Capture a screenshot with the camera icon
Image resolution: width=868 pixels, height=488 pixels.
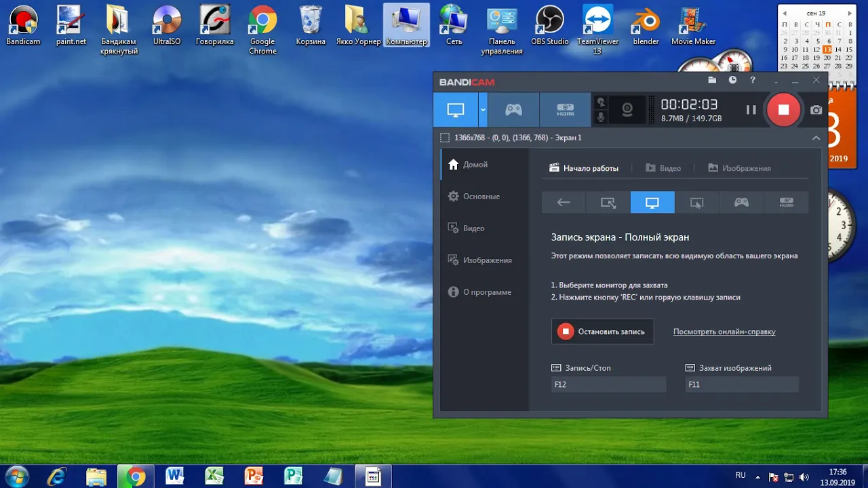[816, 110]
